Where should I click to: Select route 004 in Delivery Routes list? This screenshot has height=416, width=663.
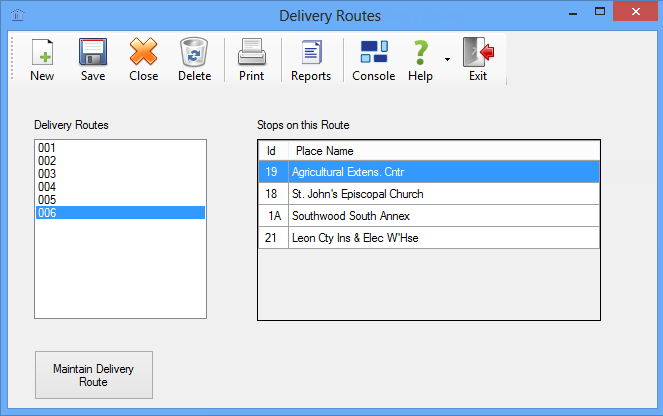click(120, 187)
